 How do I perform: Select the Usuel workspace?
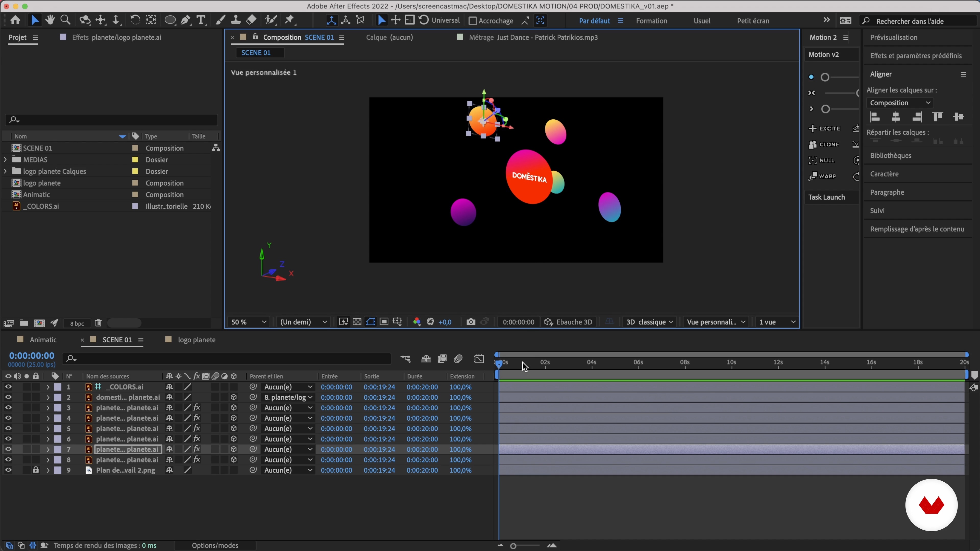pos(702,21)
